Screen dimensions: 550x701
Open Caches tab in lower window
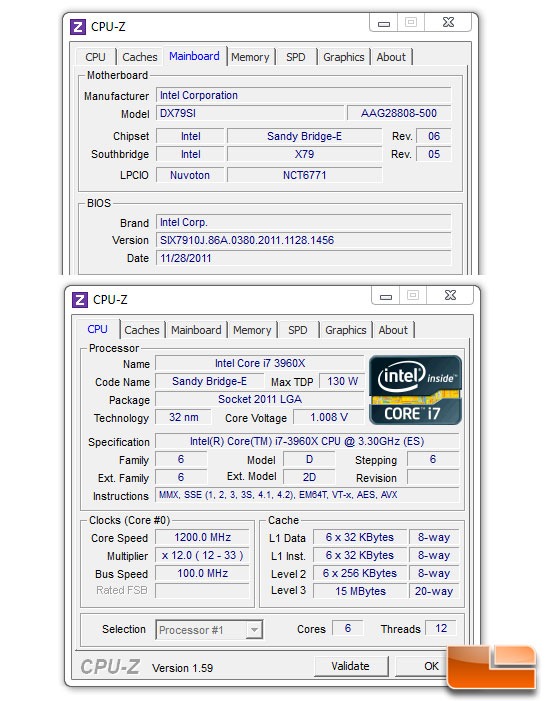point(142,330)
